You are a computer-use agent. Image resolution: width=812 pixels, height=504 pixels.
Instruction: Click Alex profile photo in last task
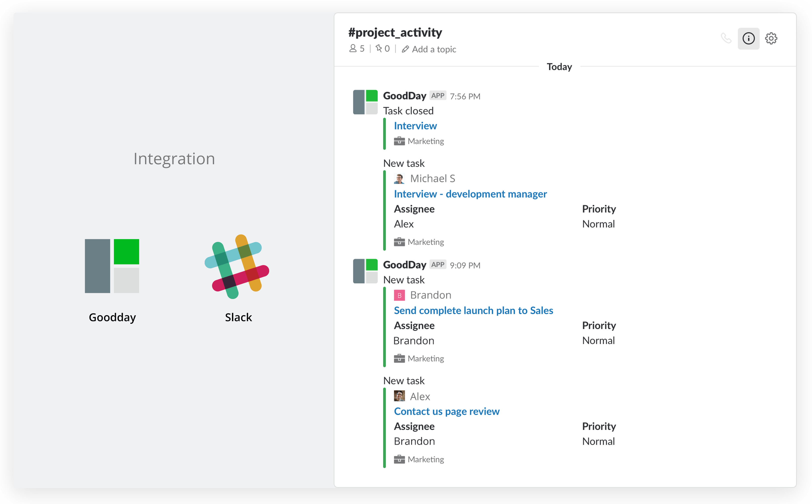(399, 396)
